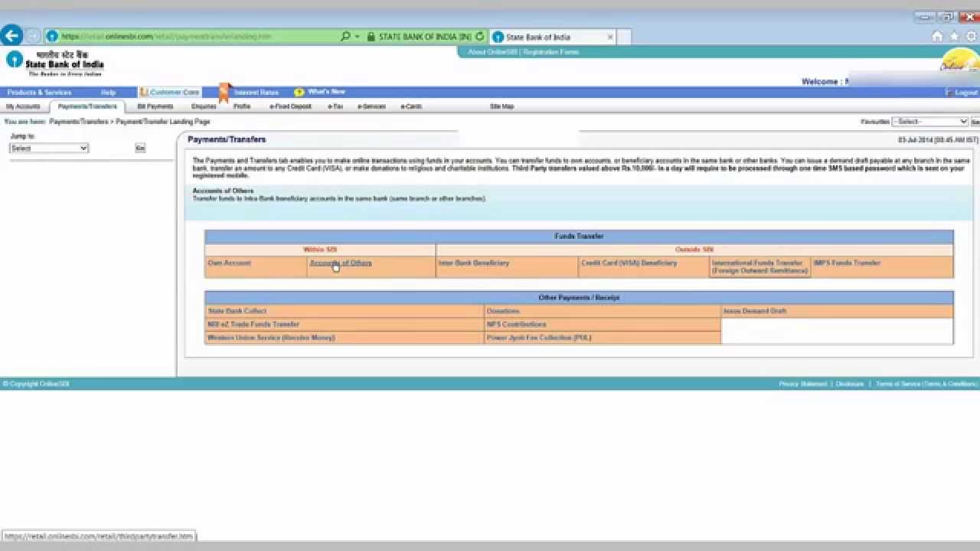Click the What's New bulb icon
This screenshot has height=551, width=980.
coord(299,93)
